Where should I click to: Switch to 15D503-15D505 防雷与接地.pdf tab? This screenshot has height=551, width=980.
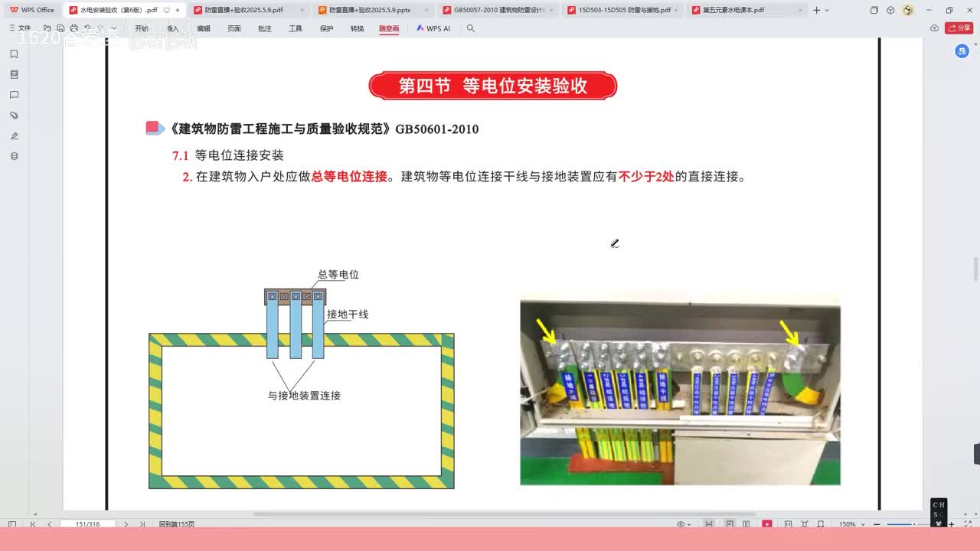pyautogui.click(x=622, y=10)
